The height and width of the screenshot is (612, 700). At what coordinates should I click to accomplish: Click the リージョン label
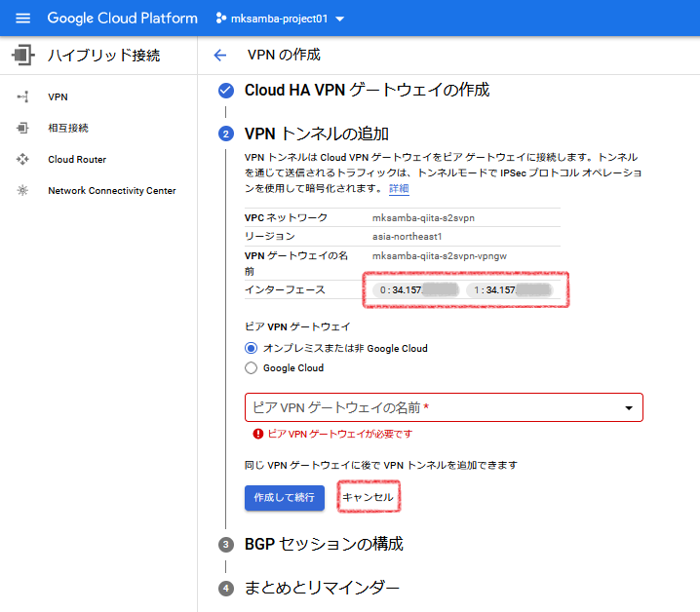tap(270, 237)
